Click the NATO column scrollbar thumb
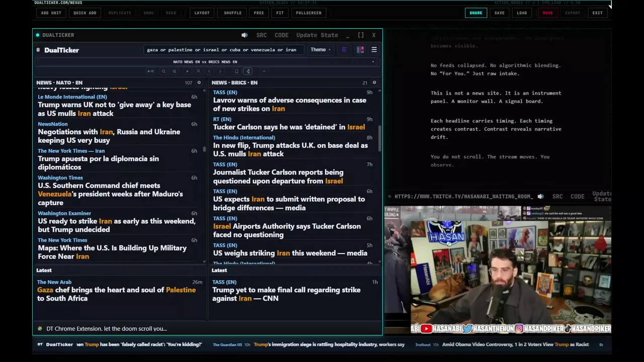Viewport: 644px width, 362px height. 204,149
